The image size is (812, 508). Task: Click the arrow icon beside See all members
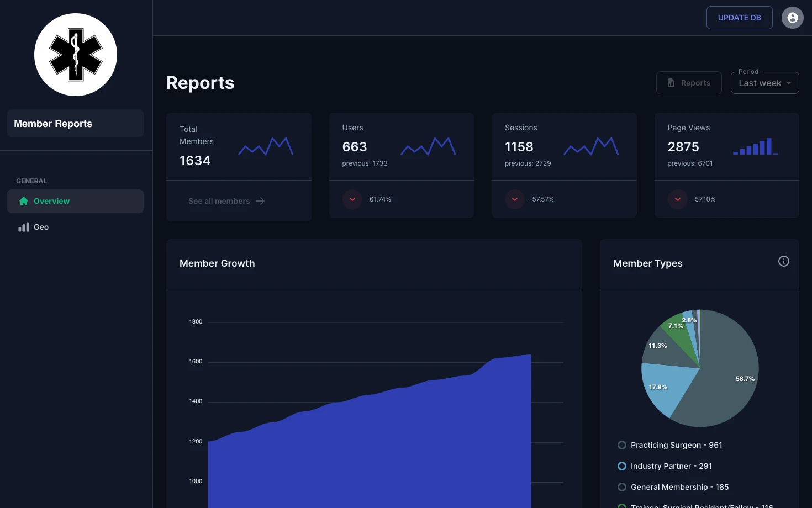pos(260,201)
